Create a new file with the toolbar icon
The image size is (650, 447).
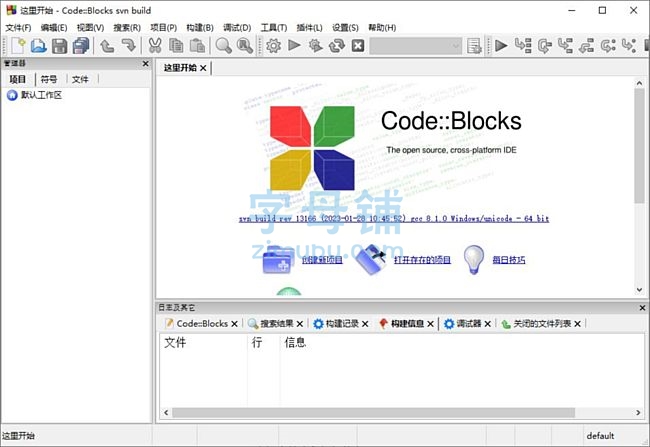point(18,46)
